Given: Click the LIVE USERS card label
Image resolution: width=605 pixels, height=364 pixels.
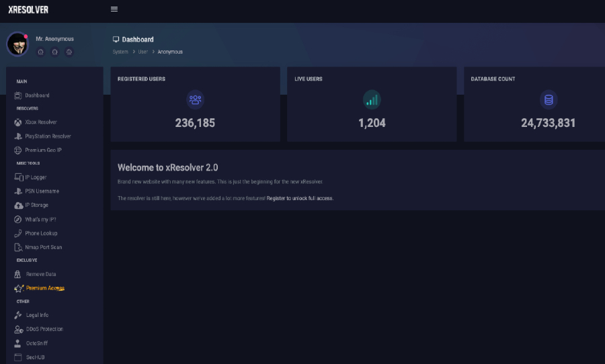Looking at the screenshot, I should [x=309, y=79].
